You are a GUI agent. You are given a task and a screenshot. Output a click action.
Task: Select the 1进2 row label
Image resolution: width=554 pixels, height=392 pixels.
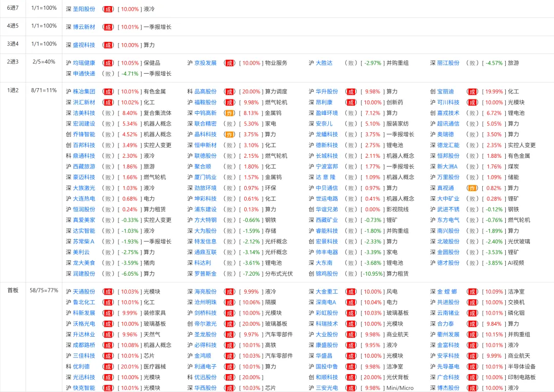point(13,90)
